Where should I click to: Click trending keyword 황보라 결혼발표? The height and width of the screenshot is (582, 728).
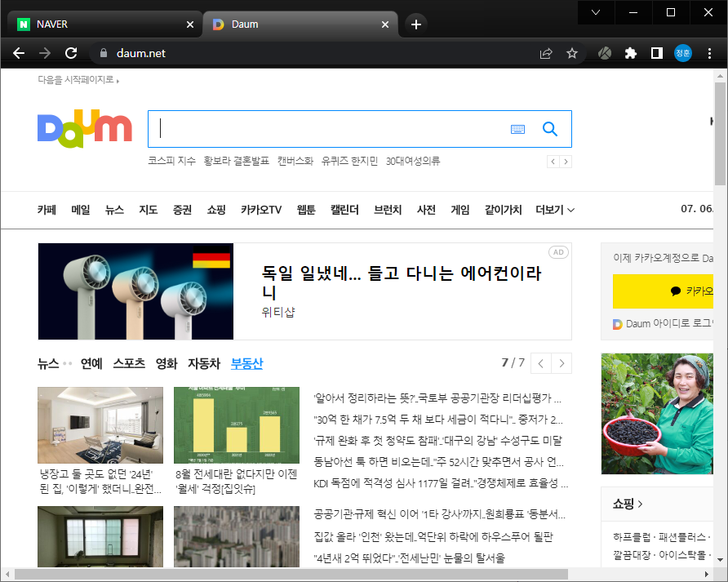pyautogui.click(x=237, y=161)
